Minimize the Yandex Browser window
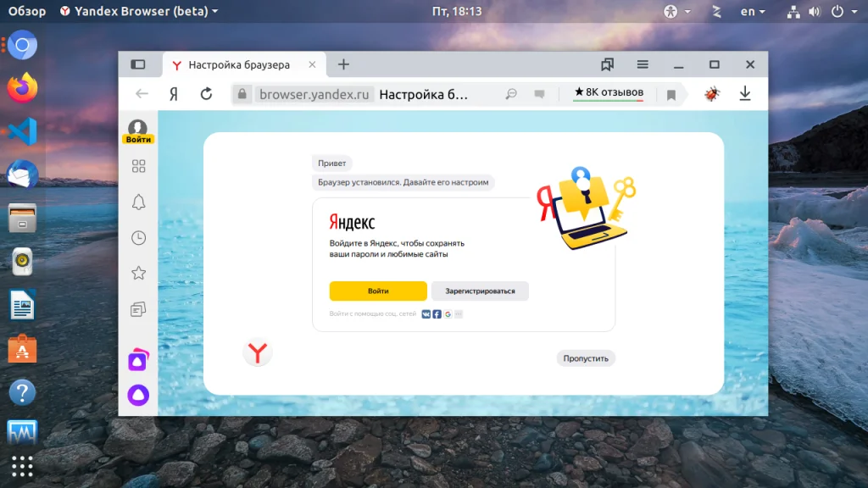The width and height of the screenshot is (868, 488). 679,65
